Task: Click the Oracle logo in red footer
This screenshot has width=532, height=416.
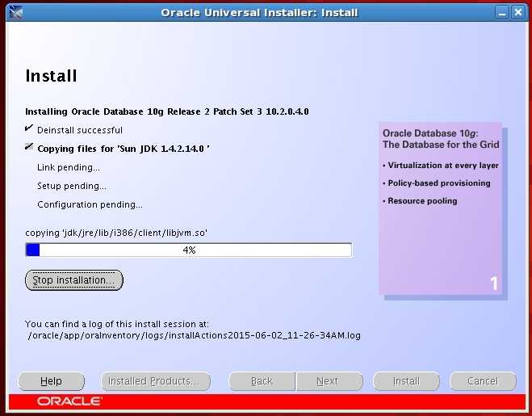Action: click(69, 401)
